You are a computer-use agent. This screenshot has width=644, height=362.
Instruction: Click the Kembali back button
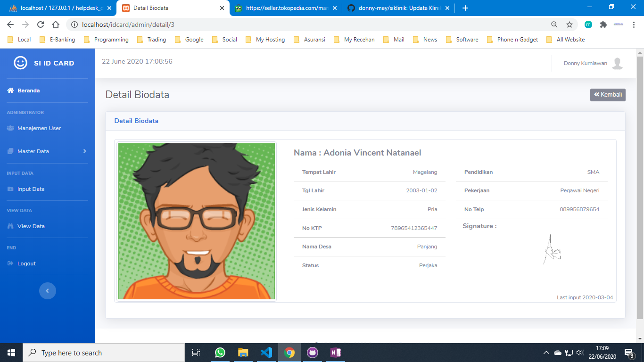(x=608, y=95)
